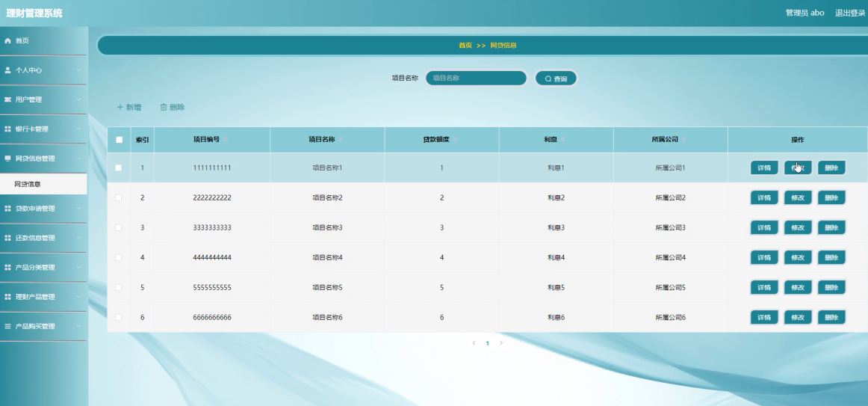Click cell 6666666666 in the table
Viewport: 868px width, 406px height.
(212, 317)
